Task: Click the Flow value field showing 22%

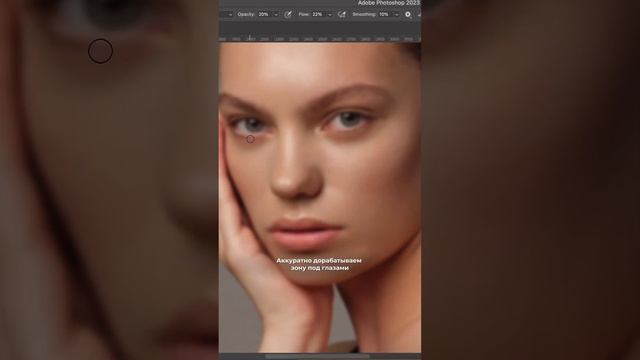Action: (317, 14)
